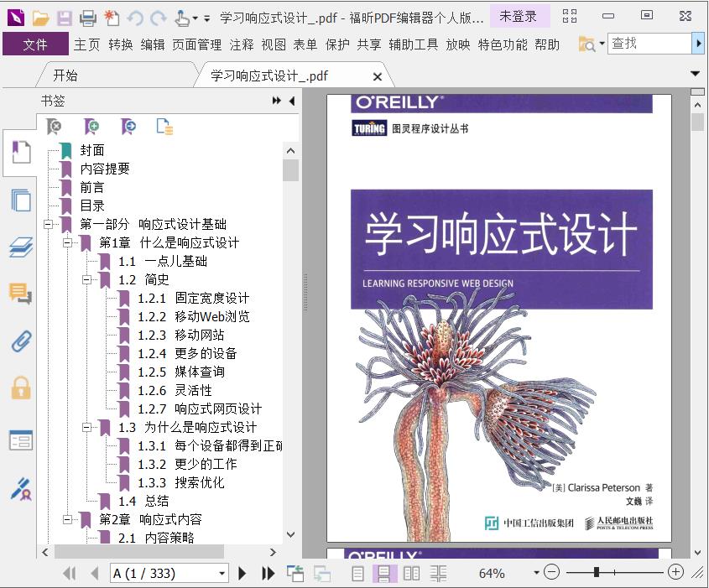Screen dimensions: 709x588
Task: Click the previous view icon
Action: (x=295, y=574)
